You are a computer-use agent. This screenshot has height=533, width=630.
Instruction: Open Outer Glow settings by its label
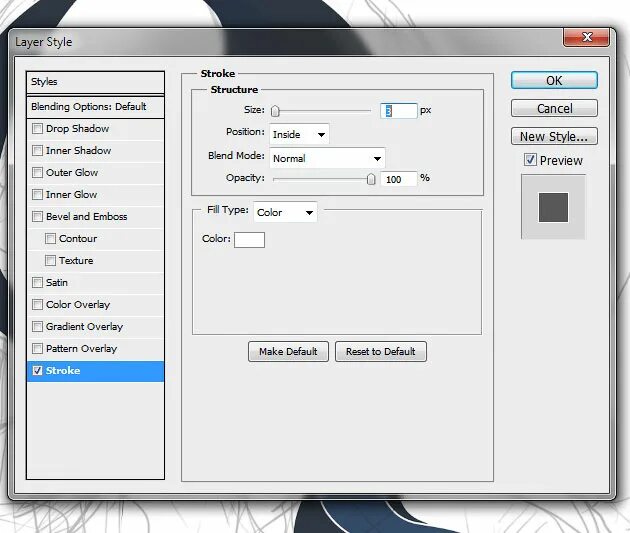click(x=72, y=173)
